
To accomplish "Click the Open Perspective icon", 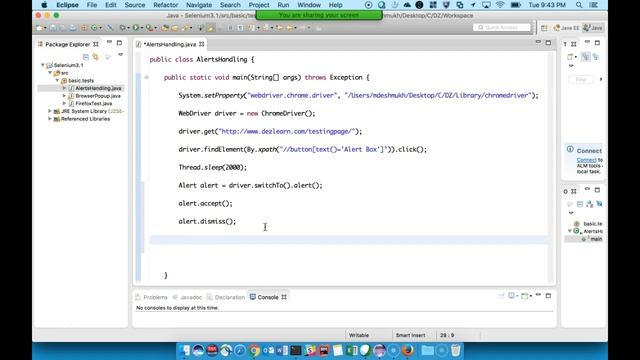I will coord(544,28).
